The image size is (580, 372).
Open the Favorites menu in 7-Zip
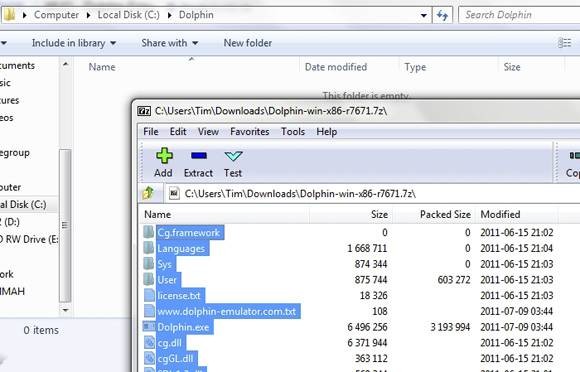pos(250,132)
